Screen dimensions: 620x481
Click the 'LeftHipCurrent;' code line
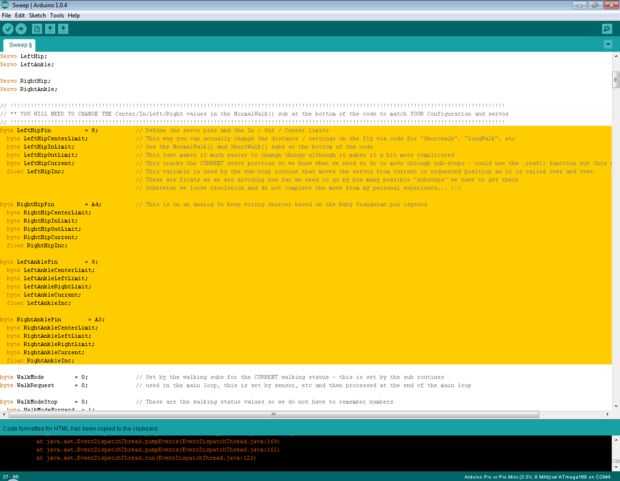coord(41,163)
